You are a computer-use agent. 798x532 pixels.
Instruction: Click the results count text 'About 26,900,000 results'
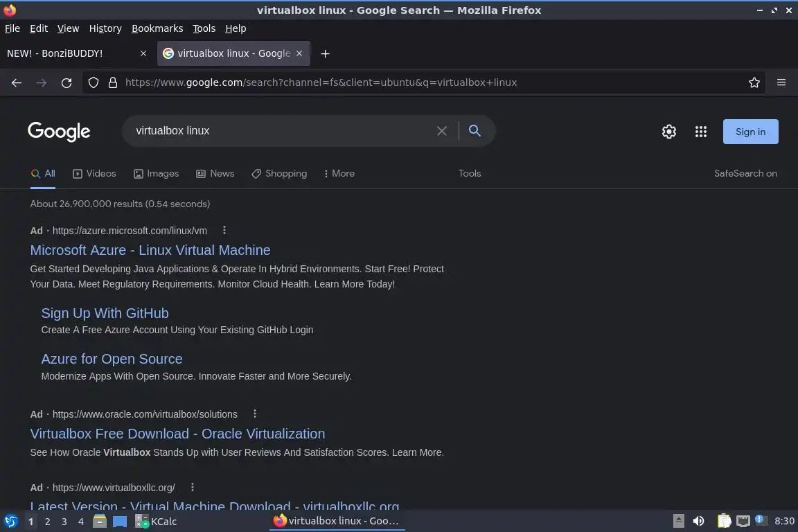coord(87,204)
